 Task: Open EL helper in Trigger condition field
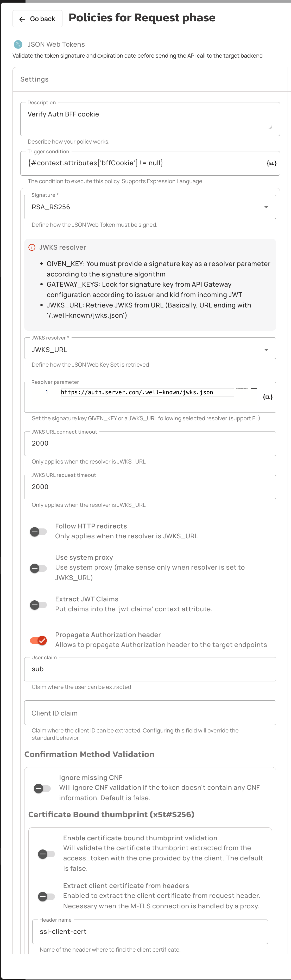pyautogui.click(x=271, y=163)
